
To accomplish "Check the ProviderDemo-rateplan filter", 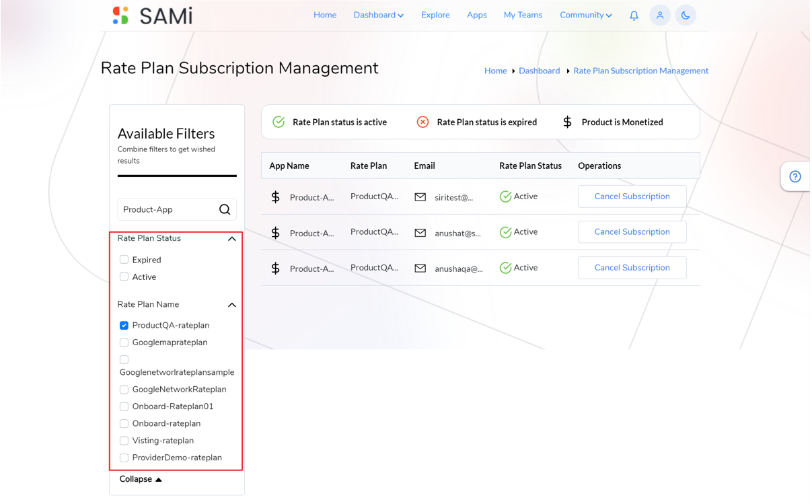I will click(124, 458).
